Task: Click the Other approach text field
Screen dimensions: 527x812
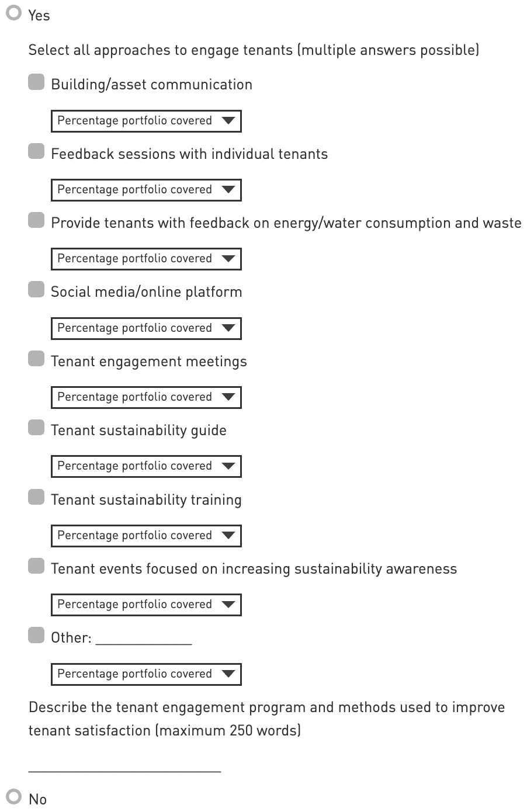Action: (x=144, y=638)
